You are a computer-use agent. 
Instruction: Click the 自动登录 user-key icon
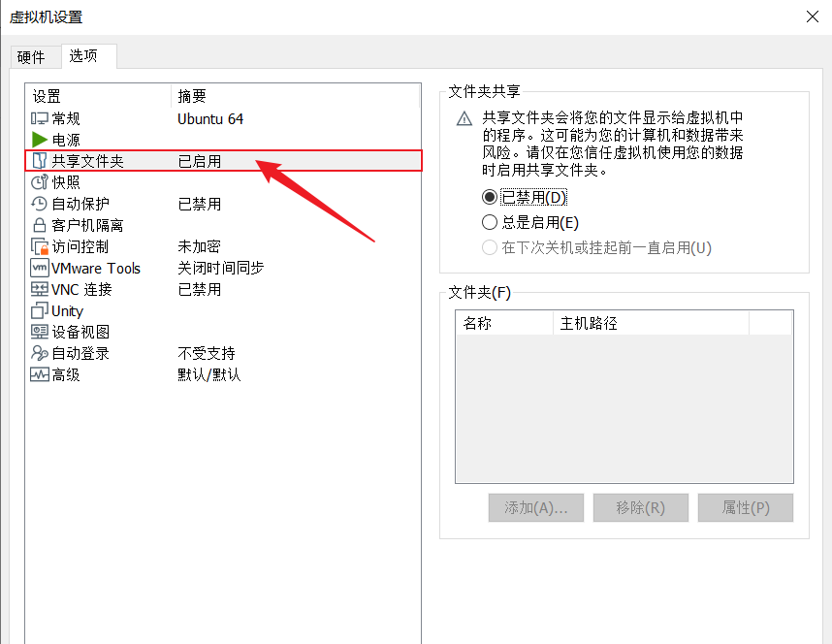(40, 353)
